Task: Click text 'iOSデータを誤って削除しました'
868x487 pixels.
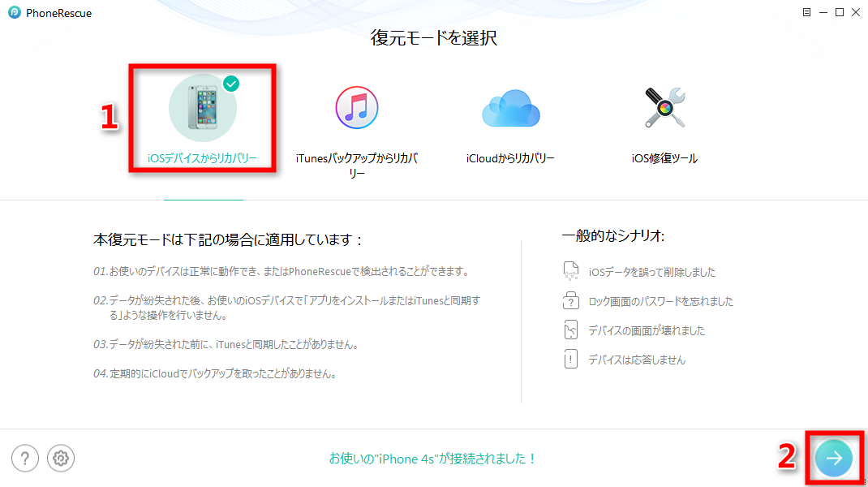Action: [652, 272]
